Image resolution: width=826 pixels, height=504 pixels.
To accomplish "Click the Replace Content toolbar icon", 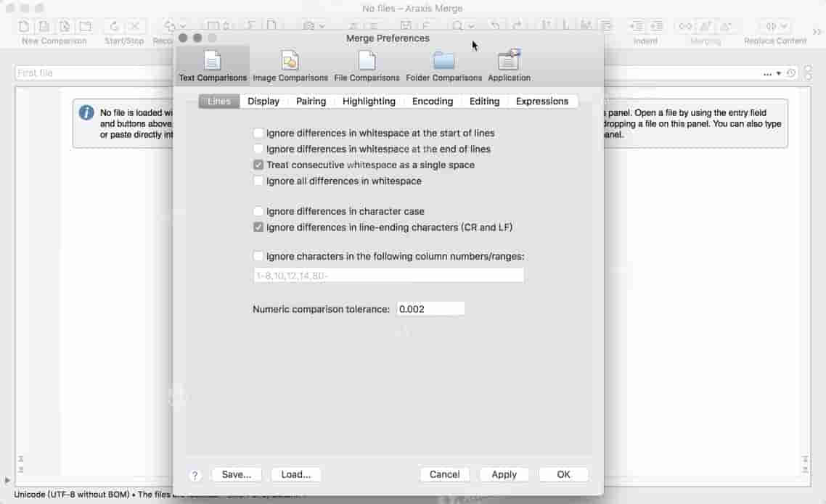I will pyautogui.click(x=771, y=26).
